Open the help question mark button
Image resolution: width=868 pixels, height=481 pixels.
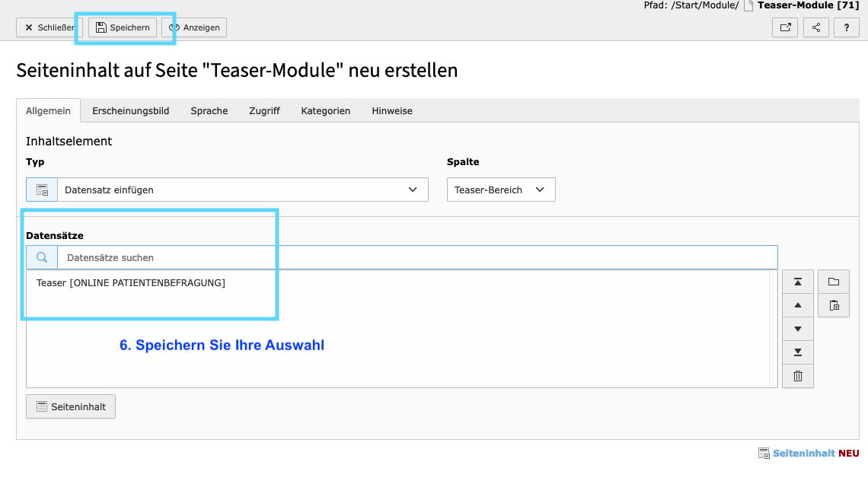[847, 27]
